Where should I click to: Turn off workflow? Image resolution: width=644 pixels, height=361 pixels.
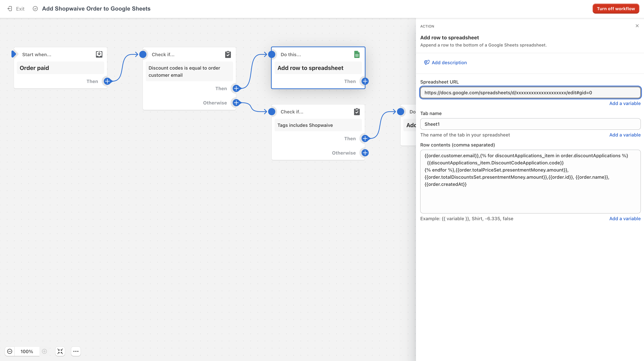(616, 9)
